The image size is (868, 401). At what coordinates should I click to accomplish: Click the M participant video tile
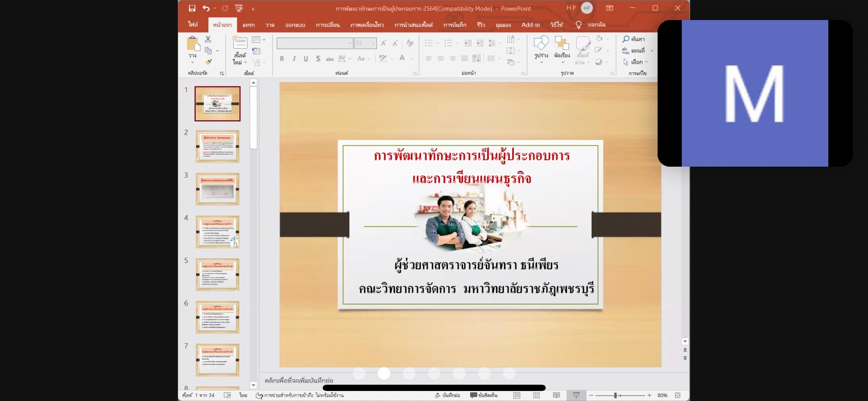(x=755, y=93)
